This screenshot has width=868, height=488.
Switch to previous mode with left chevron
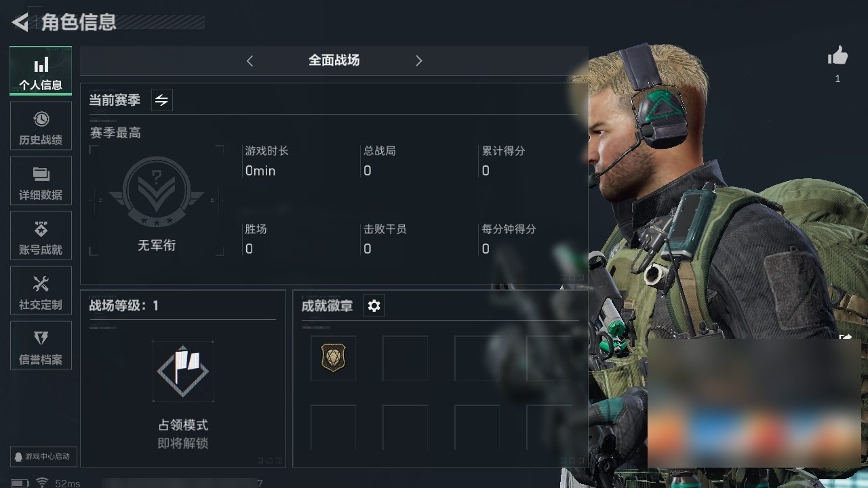point(250,61)
